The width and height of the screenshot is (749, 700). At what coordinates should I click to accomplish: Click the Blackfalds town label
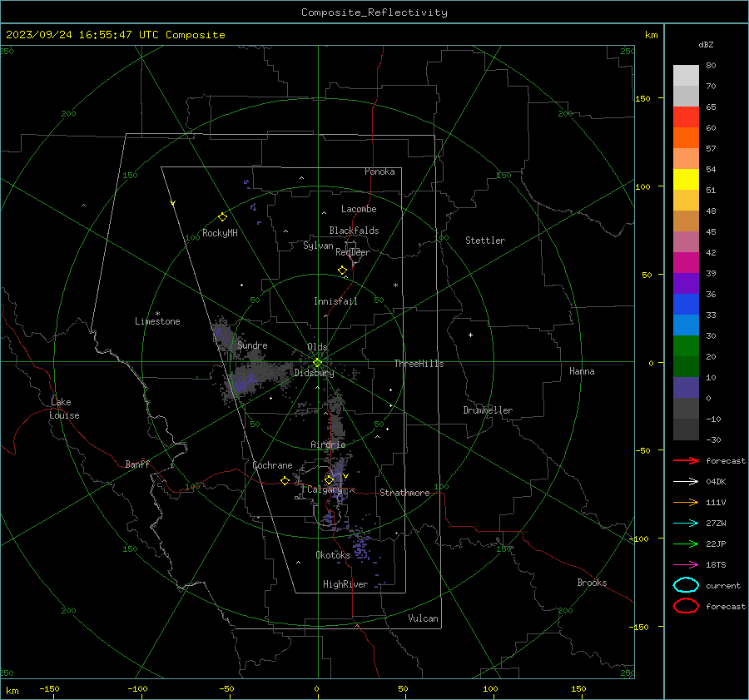354,231
